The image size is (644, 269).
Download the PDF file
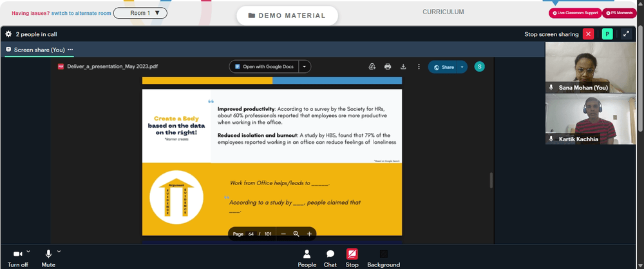click(x=403, y=66)
